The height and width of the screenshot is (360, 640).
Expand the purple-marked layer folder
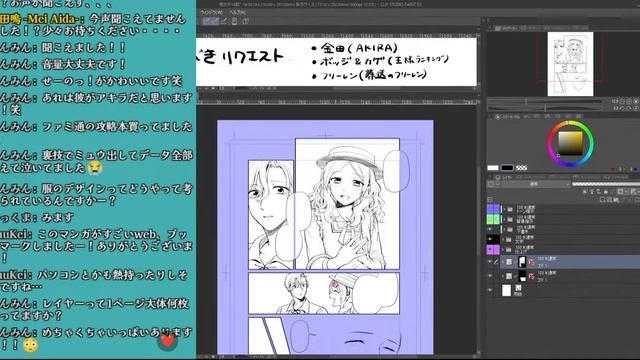[x=504, y=249]
